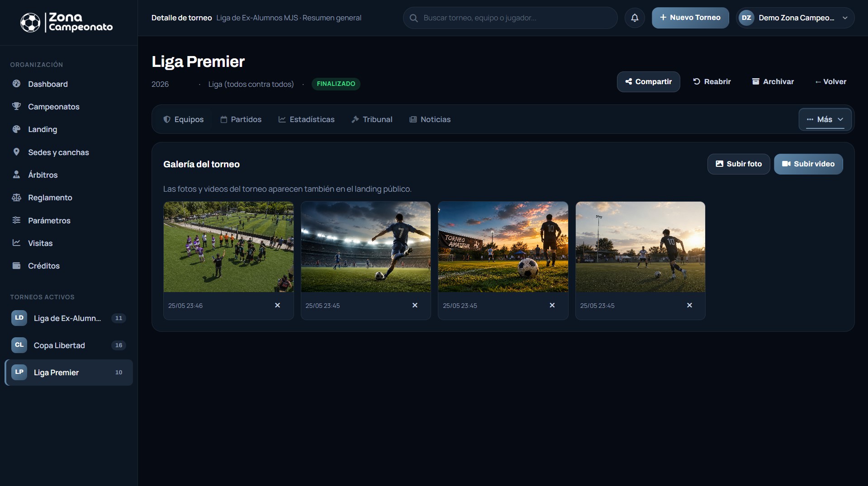Click the Subir video button
The image size is (868, 486).
pos(808,164)
